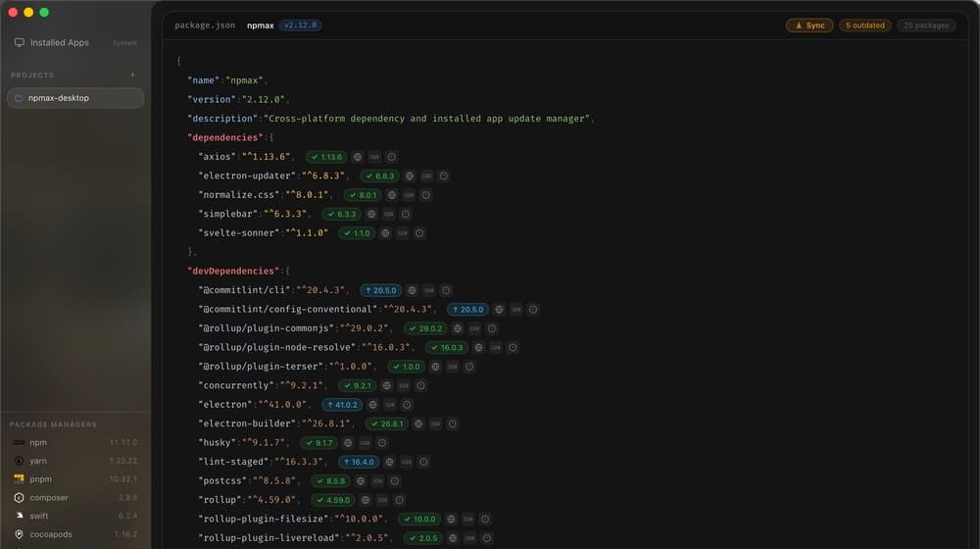Select pnpm package manager

click(x=75, y=479)
